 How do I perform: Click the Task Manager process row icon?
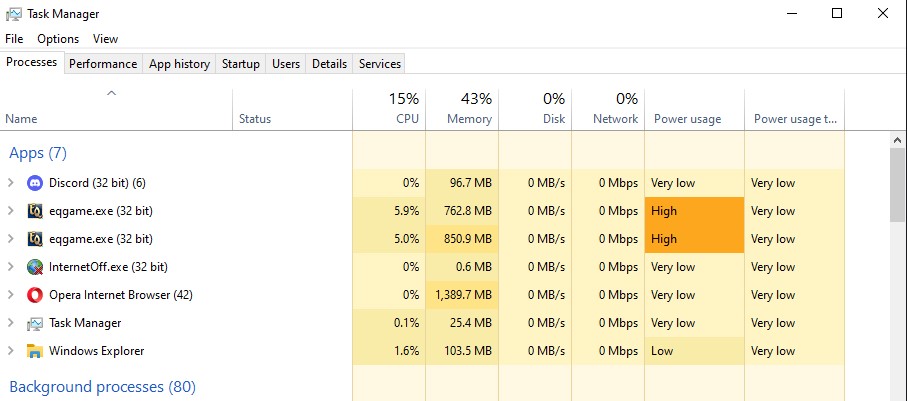(x=35, y=323)
